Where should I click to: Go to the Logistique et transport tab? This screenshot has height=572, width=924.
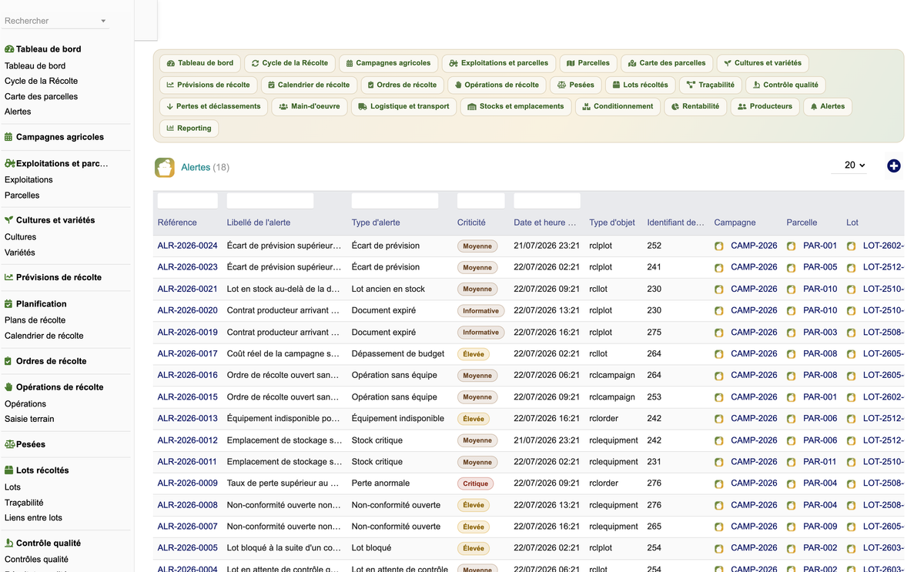[403, 106]
